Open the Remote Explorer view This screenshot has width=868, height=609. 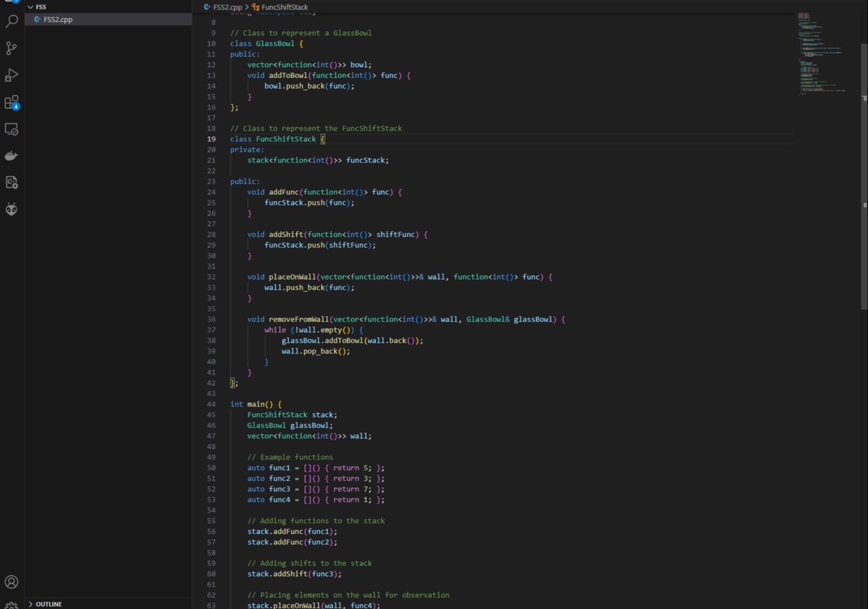pos(11,129)
